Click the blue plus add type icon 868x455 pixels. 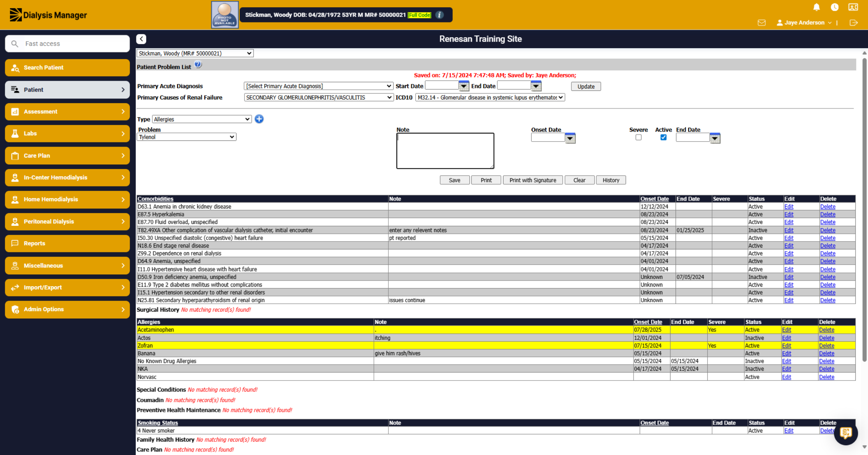259,119
